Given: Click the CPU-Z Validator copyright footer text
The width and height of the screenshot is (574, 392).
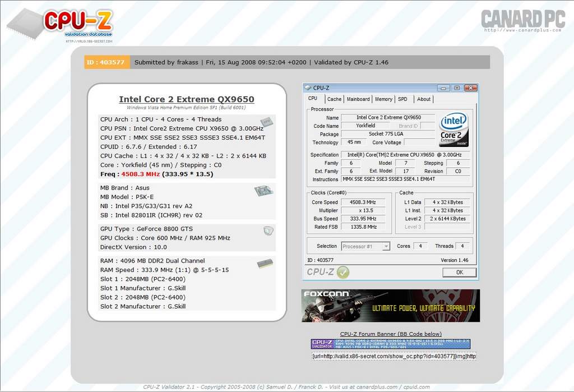Looking at the screenshot, I should pos(286,387).
